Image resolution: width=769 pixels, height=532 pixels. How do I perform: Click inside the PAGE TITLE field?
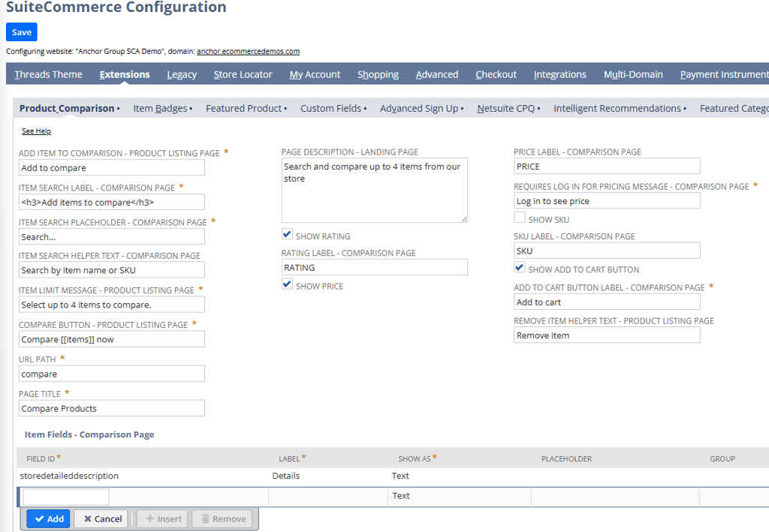coord(111,407)
